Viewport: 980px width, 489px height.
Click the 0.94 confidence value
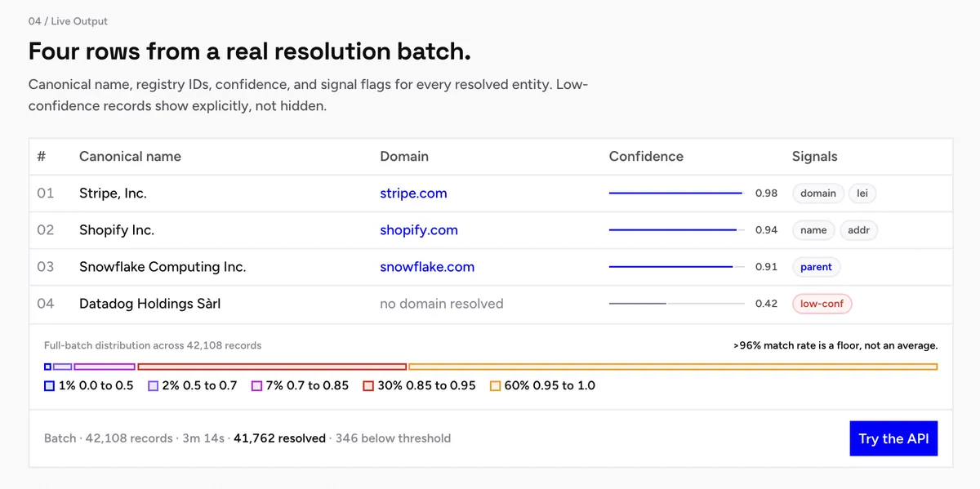[766, 230]
